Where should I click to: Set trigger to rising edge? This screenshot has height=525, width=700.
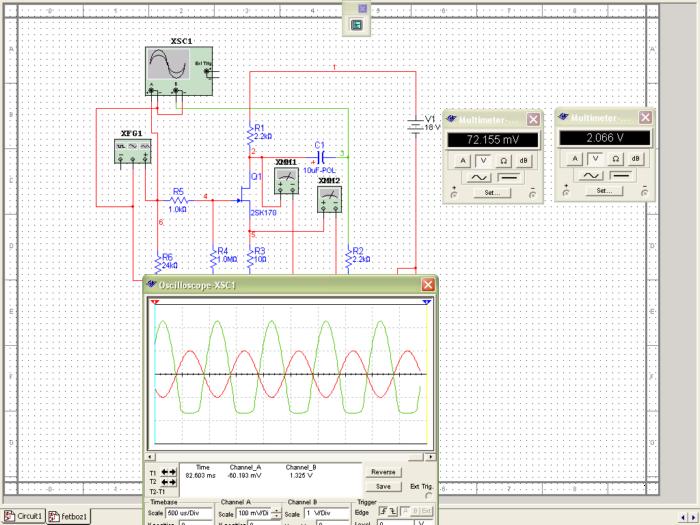click(383, 511)
